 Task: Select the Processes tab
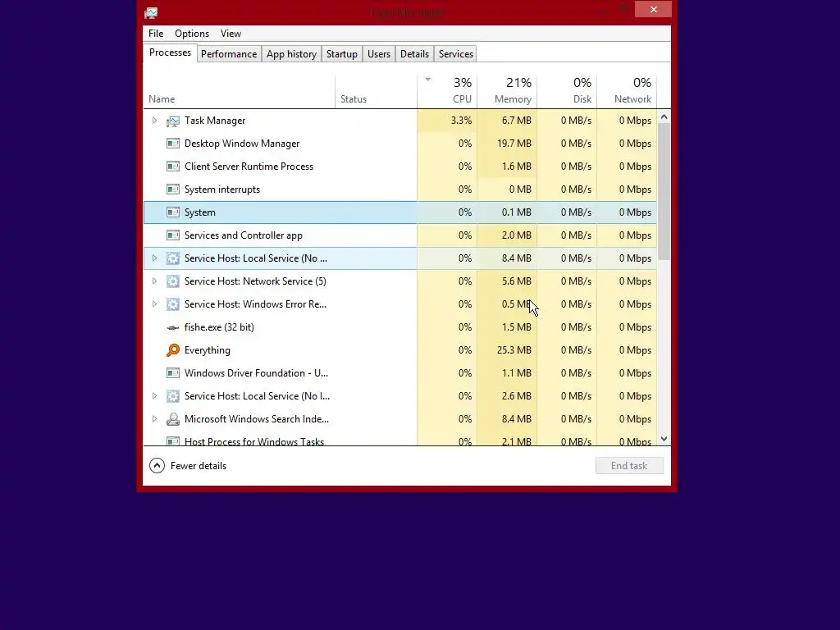170,52
